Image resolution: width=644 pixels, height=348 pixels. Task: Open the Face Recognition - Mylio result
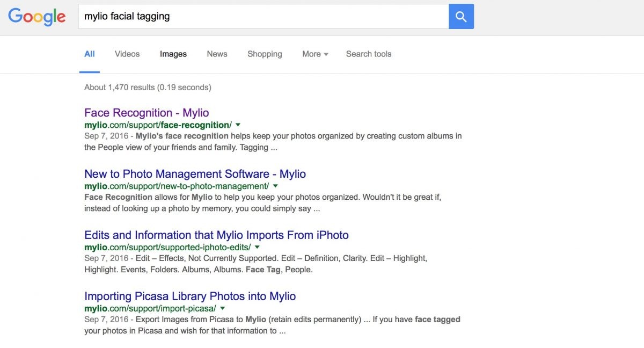point(147,113)
